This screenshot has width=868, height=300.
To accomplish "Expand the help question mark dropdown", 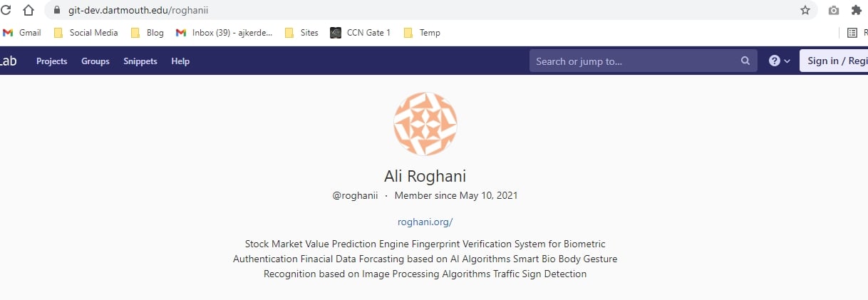I will point(779,61).
